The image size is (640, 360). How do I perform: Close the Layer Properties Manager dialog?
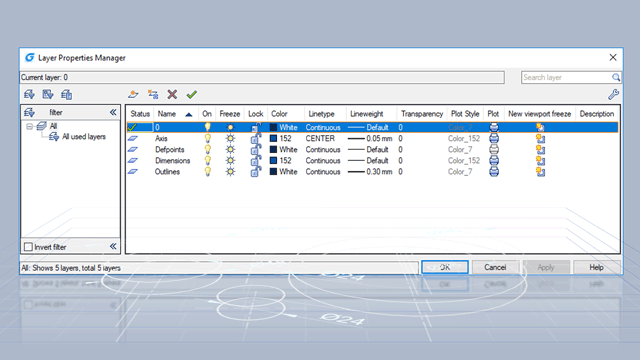[613, 58]
